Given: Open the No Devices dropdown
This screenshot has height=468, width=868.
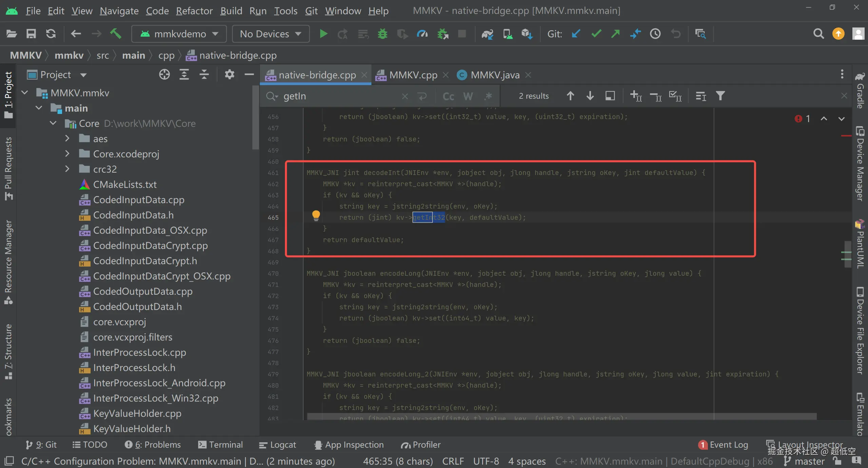Looking at the screenshot, I should click(x=270, y=34).
